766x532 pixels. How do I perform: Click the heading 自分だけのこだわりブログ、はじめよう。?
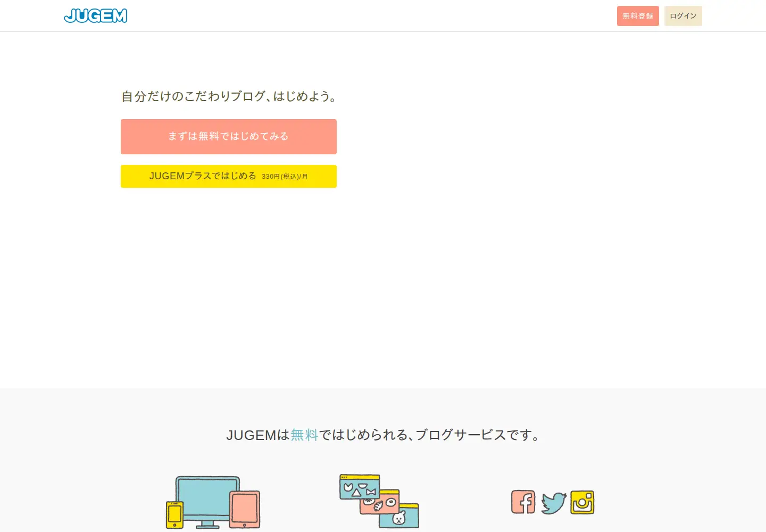click(230, 96)
